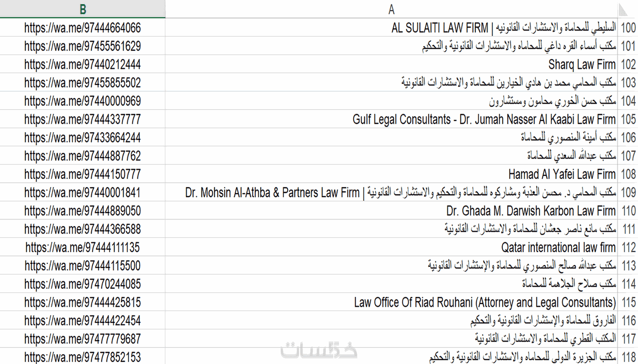Screen dimensions: 638x364
Task: Open the link https://wa.me/97455561629
Action: tap(83, 46)
